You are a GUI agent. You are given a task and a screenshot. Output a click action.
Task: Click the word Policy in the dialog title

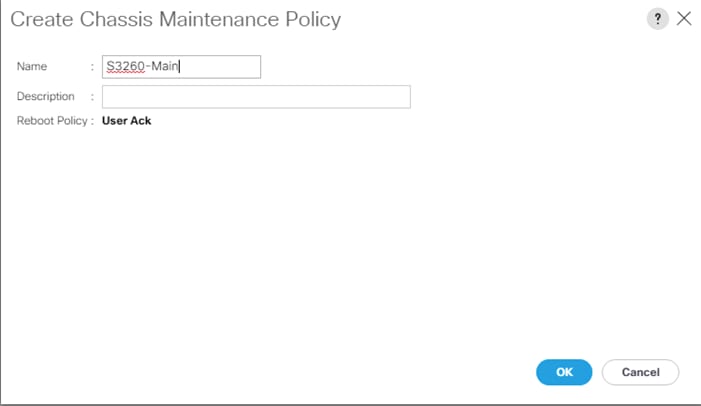tap(313, 20)
